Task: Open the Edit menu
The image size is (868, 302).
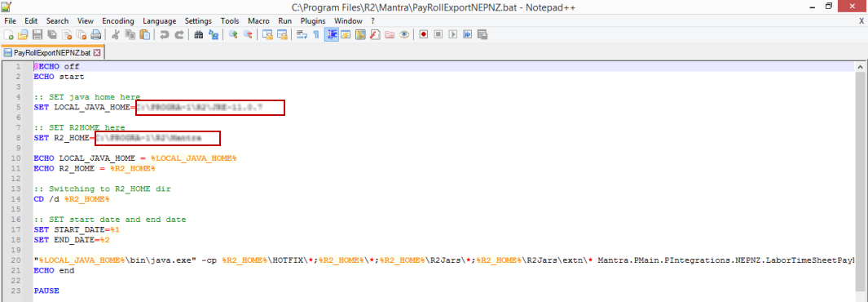Action: (x=31, y=21)
